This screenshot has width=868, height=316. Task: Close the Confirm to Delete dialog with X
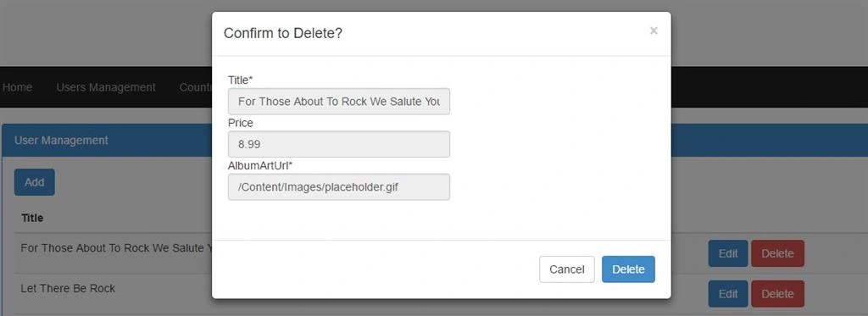tap(654, 31)
